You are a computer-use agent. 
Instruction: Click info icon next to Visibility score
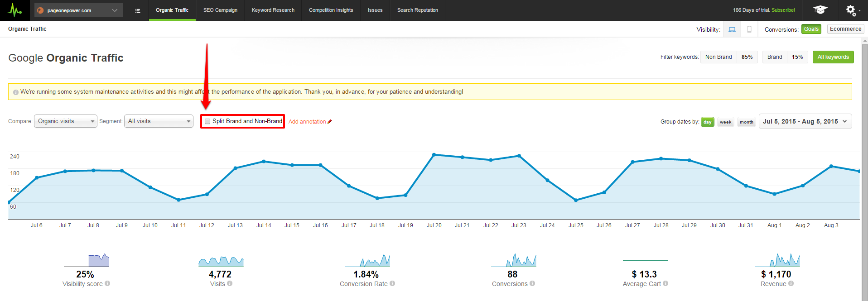[107, 283]
